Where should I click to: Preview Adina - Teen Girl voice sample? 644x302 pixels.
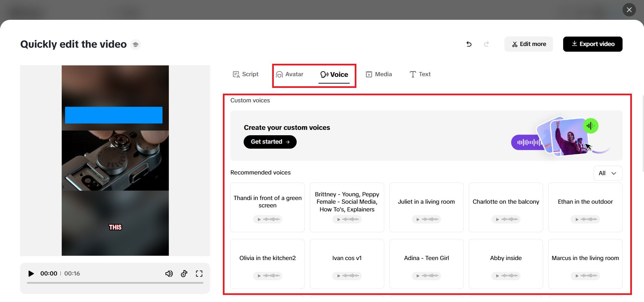tap(426, 275)
